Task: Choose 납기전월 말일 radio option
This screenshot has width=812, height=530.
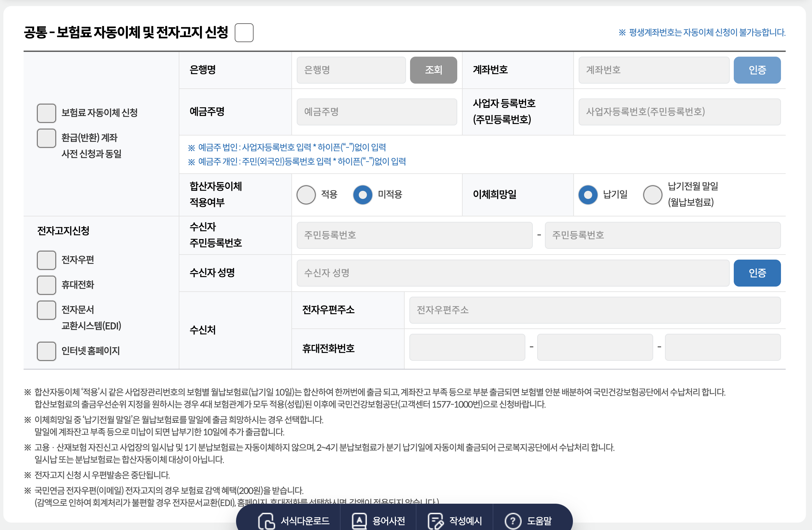Action: point(652,195)
